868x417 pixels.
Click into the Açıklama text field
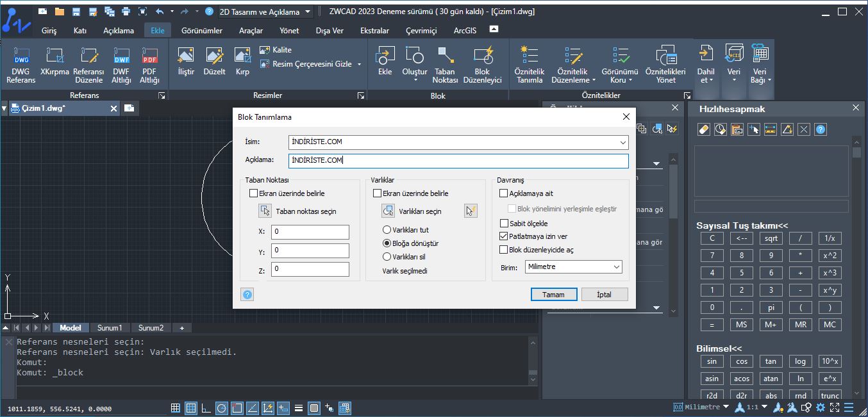pyautogui.click(x=458, y=160)
